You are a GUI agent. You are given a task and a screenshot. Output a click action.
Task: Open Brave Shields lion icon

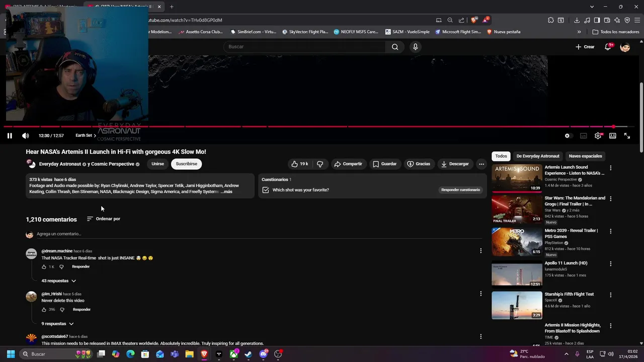[473, 20]
